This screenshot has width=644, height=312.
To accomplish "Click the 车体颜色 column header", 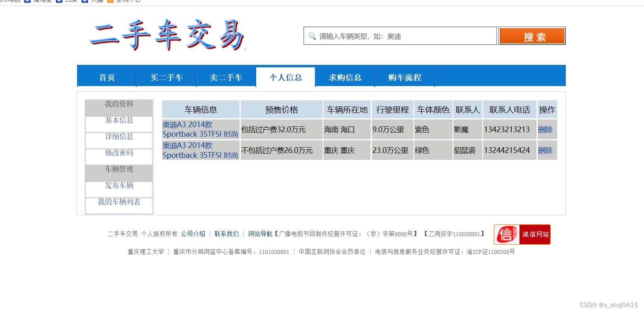I will click(x=433, y=109).
